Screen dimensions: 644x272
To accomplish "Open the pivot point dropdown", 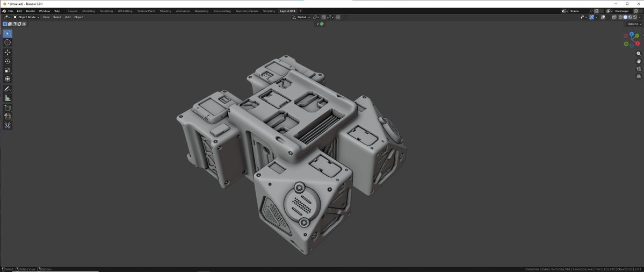I will [x=316, y=17].
